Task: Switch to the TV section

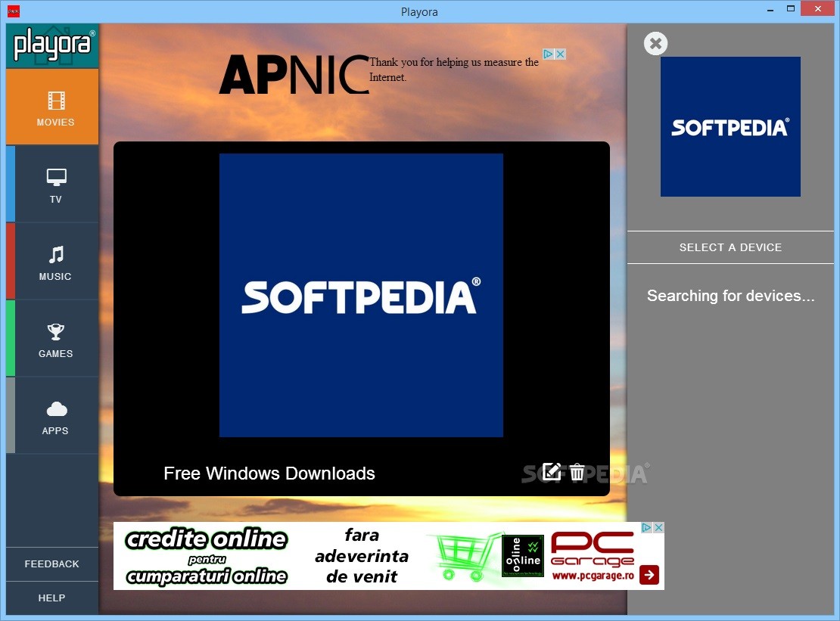Action: pos(52,184)
